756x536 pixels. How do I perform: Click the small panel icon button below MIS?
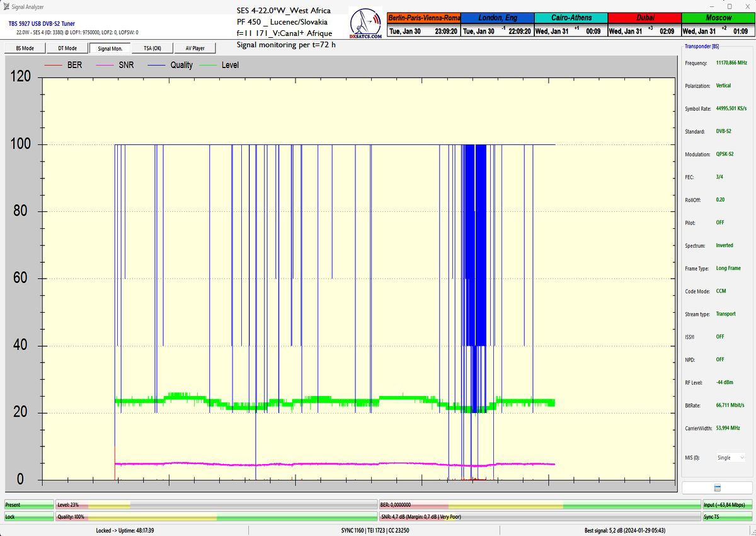(x=716, y=488)
